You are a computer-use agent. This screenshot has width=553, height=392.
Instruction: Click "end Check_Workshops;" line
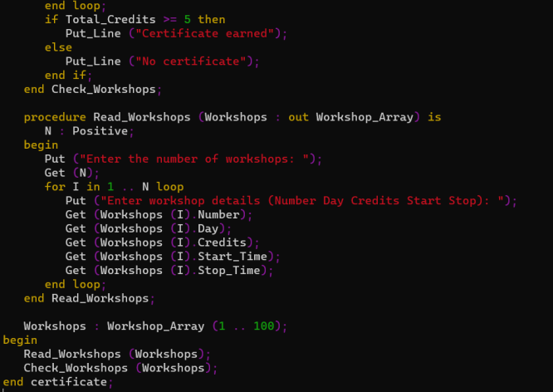click(x=93, y=89)
